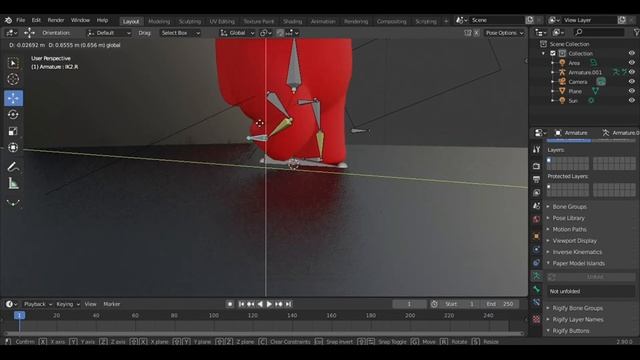Open the Armature data properties tab
This screenshot has height=360, width=640.
pos(536,276)
